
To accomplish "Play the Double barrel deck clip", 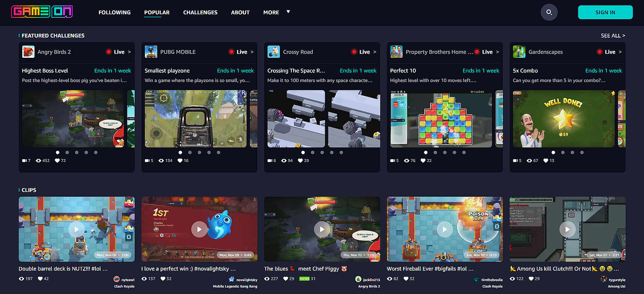I will coord(77,229).
